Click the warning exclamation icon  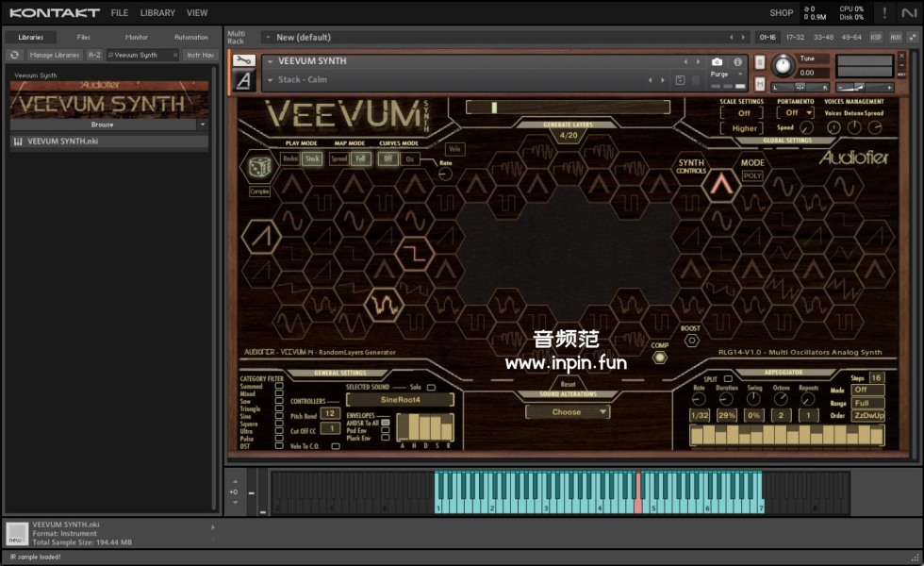(x=884, y=12)
